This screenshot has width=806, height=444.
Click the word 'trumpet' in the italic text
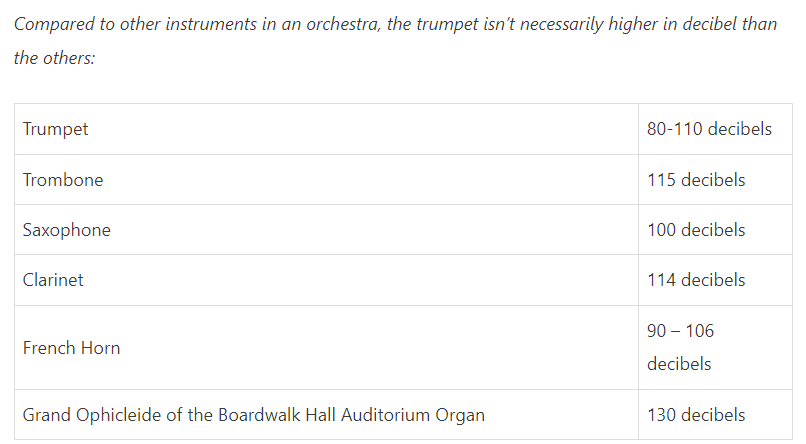pyautogui.click(x=447, y=24)
